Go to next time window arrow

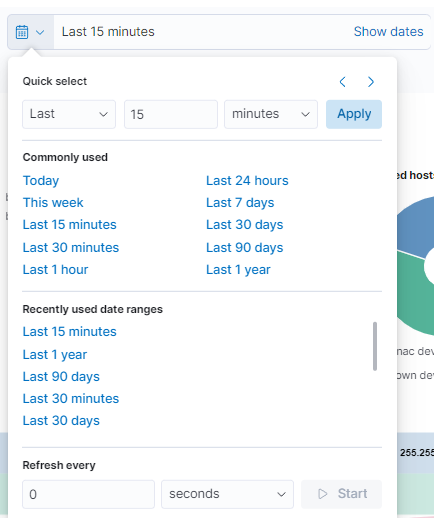(x=370, y=82)
